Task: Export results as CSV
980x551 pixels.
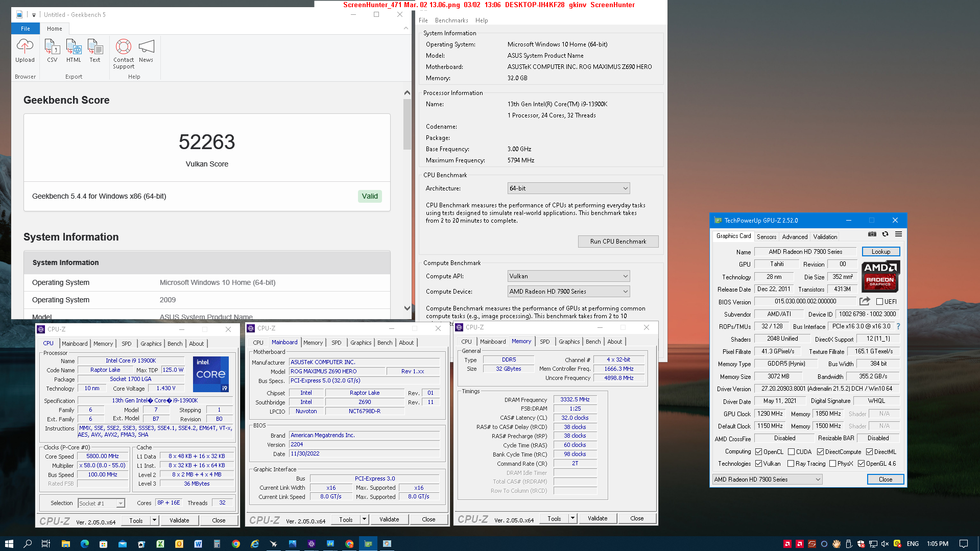Action: click(52, 51)
